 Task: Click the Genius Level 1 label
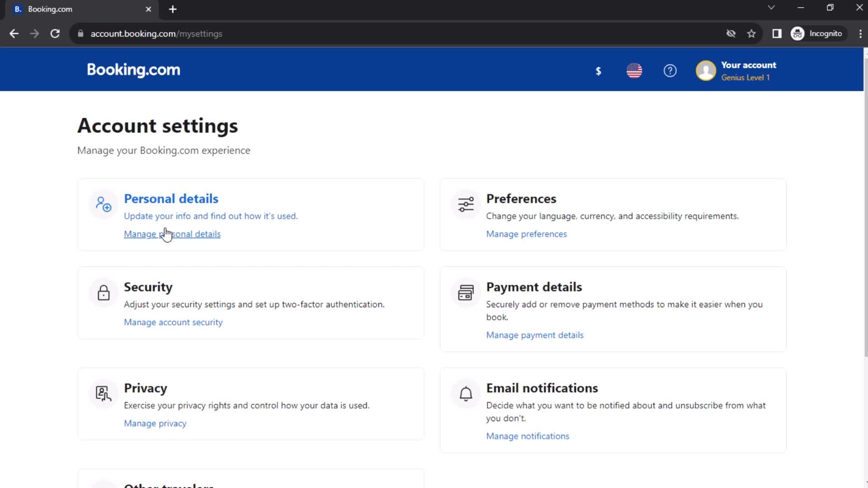click(745, 78)
